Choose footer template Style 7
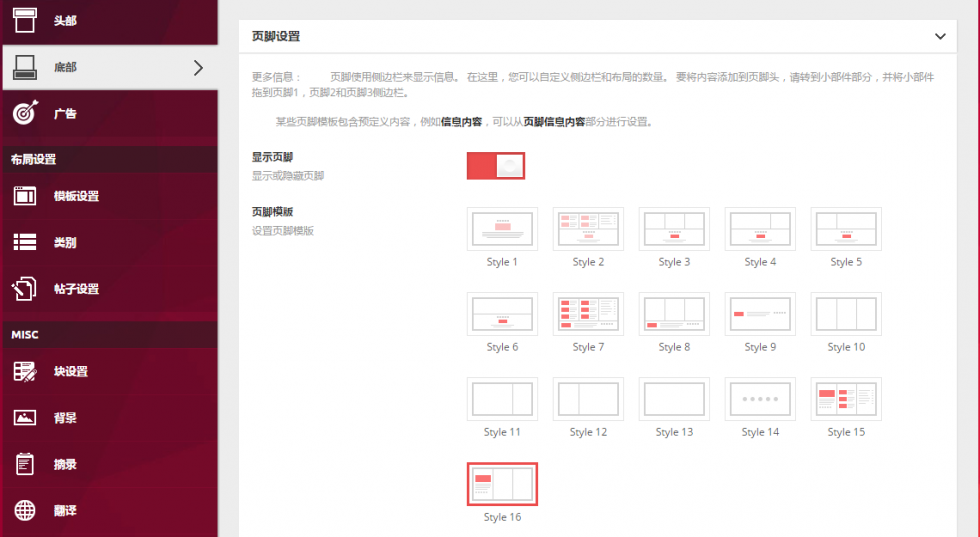The image size is (980, 537). click(x=588, y=314)
